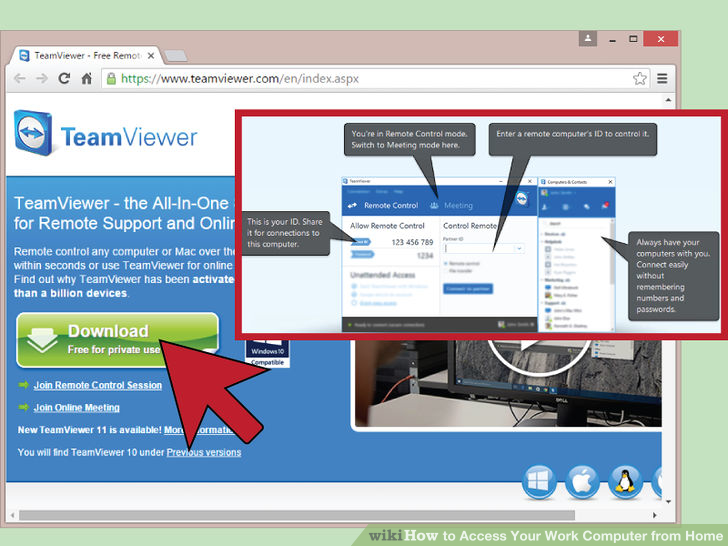Open the Previous versions link

click(x=204, y=452)
